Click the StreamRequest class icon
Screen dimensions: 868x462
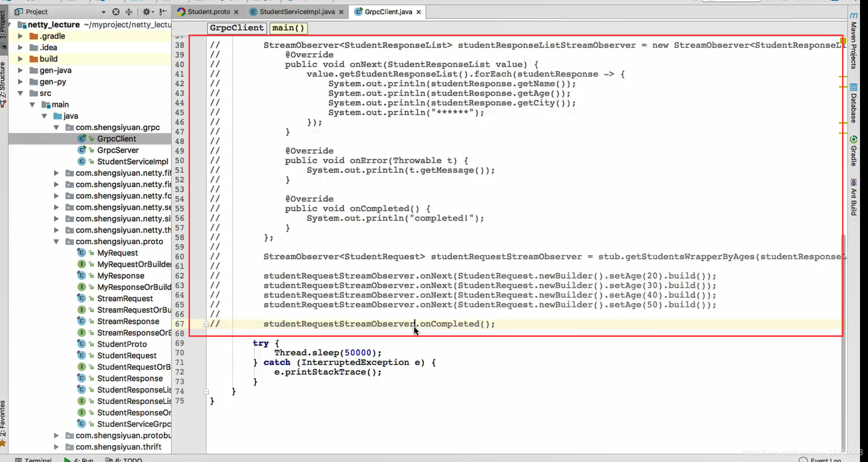pos(81,298)
